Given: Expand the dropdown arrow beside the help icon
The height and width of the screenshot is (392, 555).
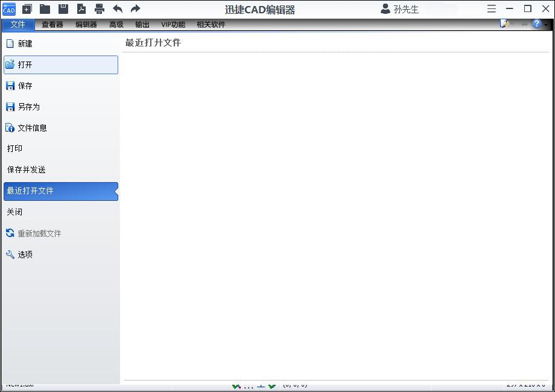Looking at the screenshot, I should 546,24.
